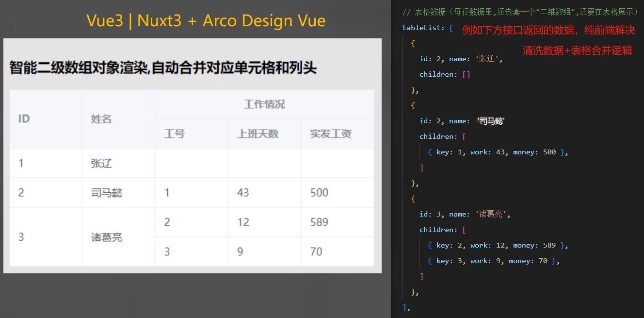Select the ID column header
This screenshot has height=318, width=644.
coord(24,118)
